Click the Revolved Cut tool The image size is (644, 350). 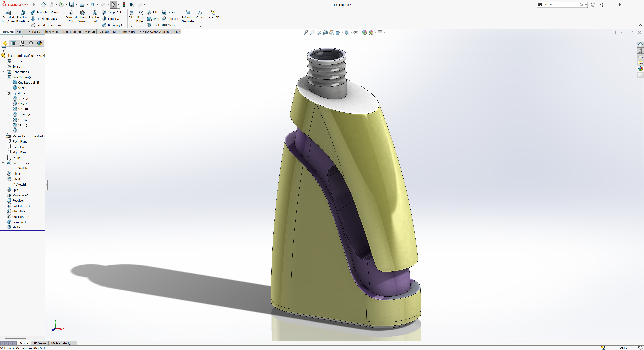pyautogui.click(x=94, y=16)
